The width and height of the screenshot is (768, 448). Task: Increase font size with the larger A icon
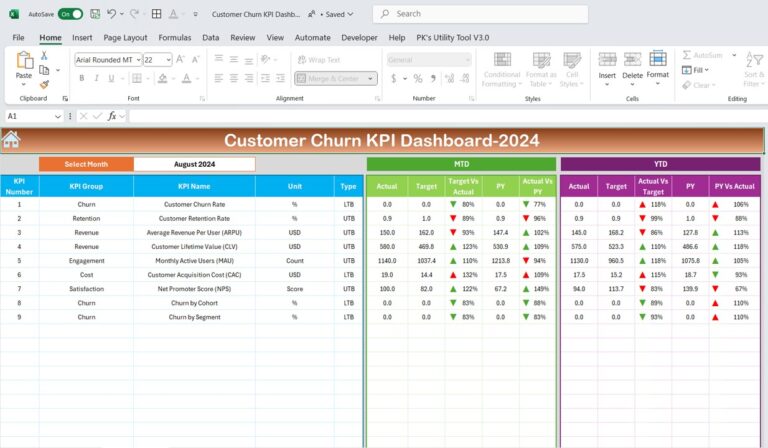(180, 60)
